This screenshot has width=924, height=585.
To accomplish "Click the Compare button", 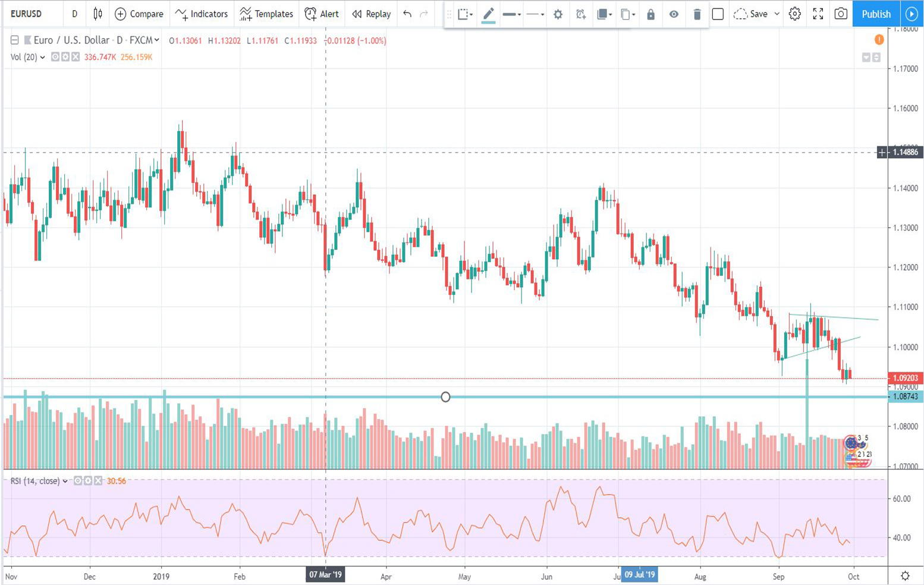I will click(139, 14).
